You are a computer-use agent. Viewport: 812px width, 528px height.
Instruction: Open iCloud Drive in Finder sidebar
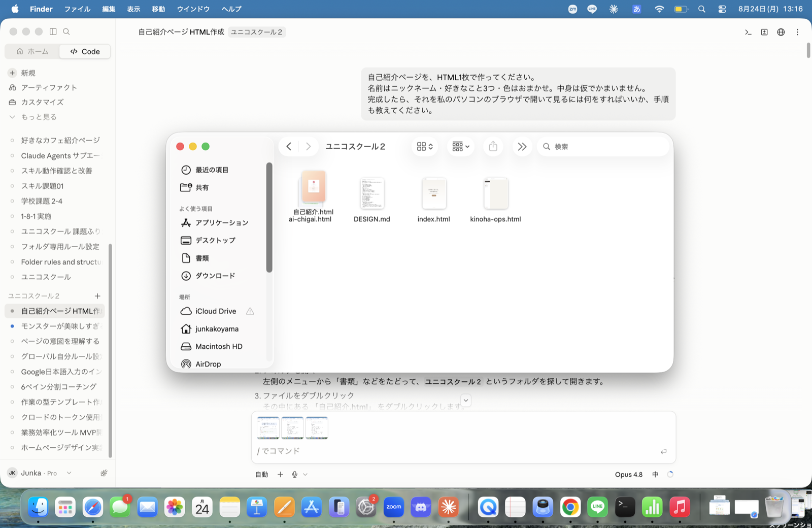[215, 311]
